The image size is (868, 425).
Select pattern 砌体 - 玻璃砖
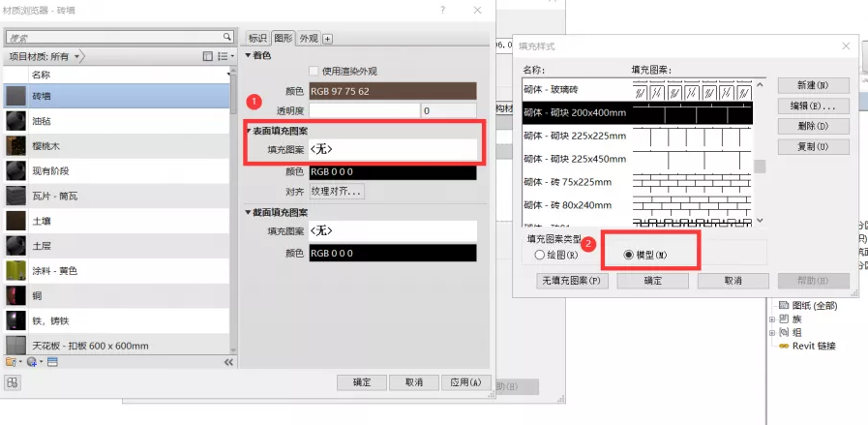coord(638,89)
